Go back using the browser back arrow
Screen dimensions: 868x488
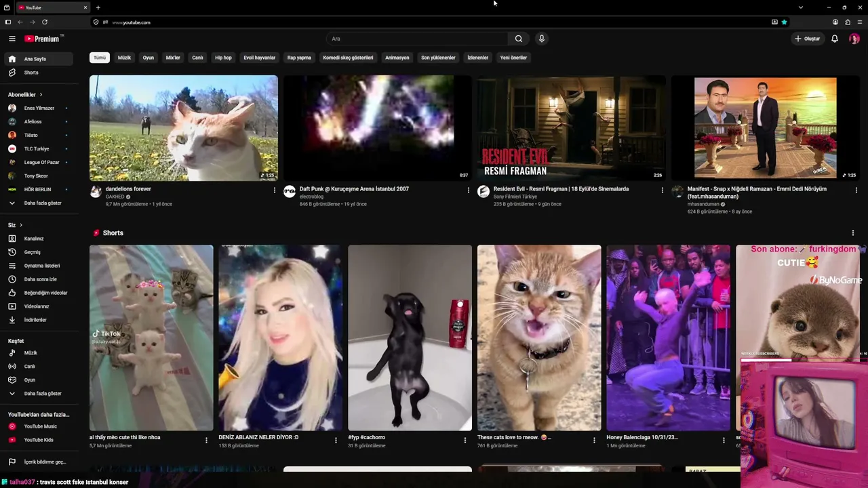[x=20, y=22]
